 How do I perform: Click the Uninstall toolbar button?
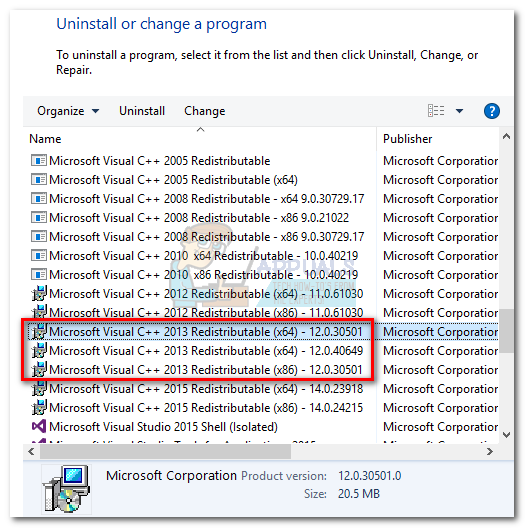tap(142, 111)
